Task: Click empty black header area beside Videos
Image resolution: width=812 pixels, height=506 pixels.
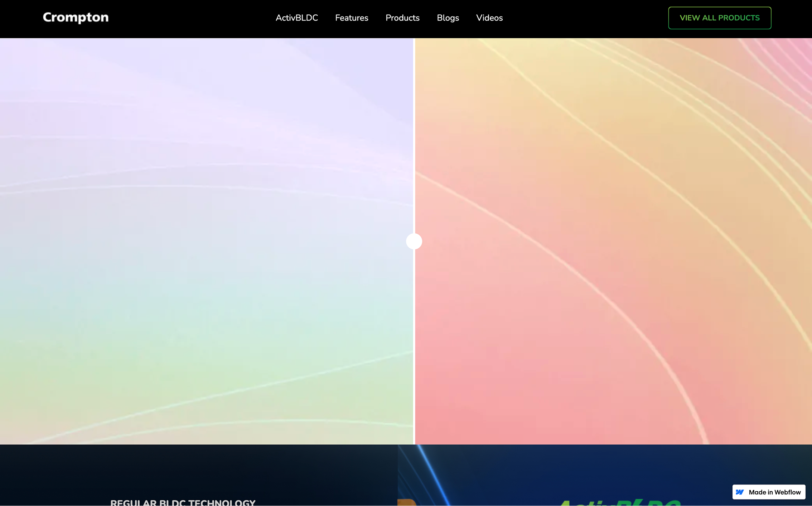Action: (x=580, y=18)
